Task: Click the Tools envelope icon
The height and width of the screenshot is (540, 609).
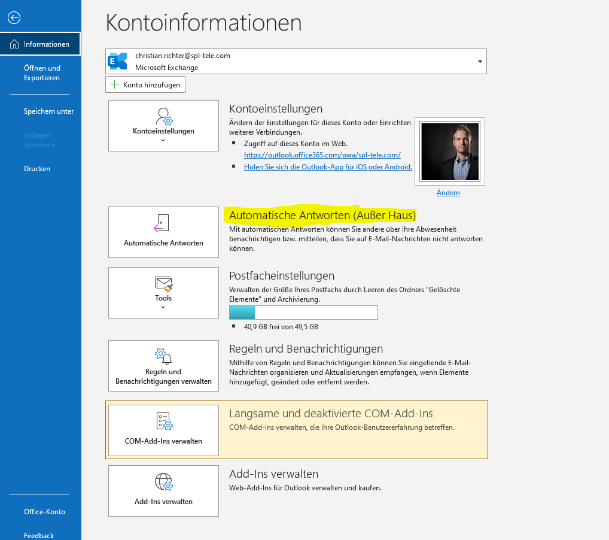Action: pyautogui.click(x=164, y=284)
